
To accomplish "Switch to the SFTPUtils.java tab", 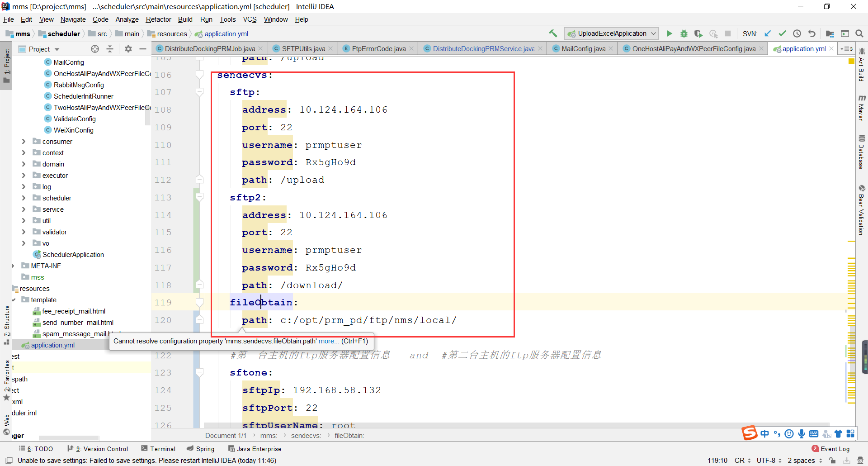I will (302, 49).
